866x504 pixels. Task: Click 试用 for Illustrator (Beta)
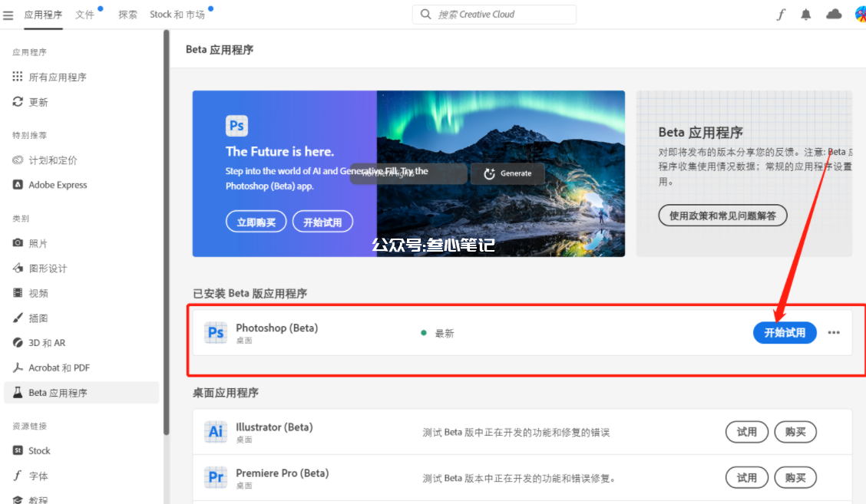[747, 432]
